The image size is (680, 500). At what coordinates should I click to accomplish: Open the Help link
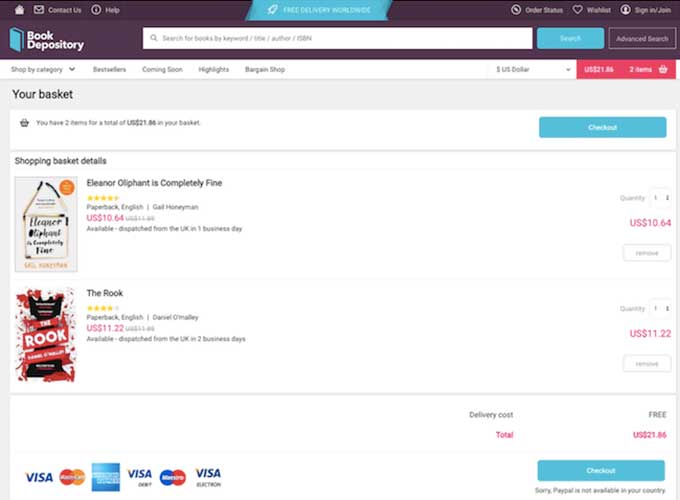coord(112,10)
